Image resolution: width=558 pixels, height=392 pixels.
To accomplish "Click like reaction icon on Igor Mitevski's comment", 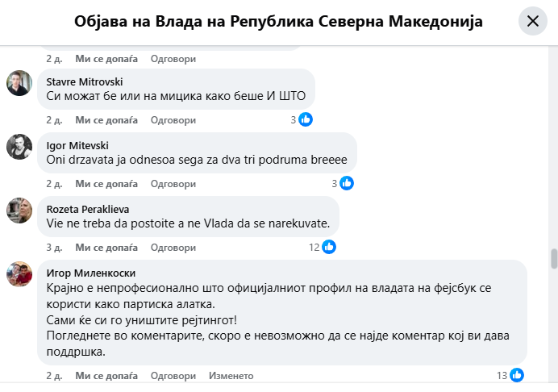I will click(x=347, y=183).
